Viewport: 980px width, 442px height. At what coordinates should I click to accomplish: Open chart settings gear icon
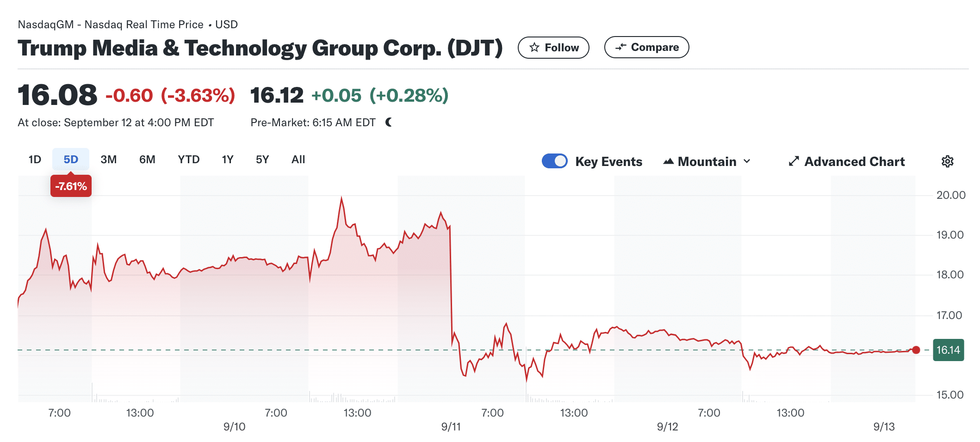(947, 161)
